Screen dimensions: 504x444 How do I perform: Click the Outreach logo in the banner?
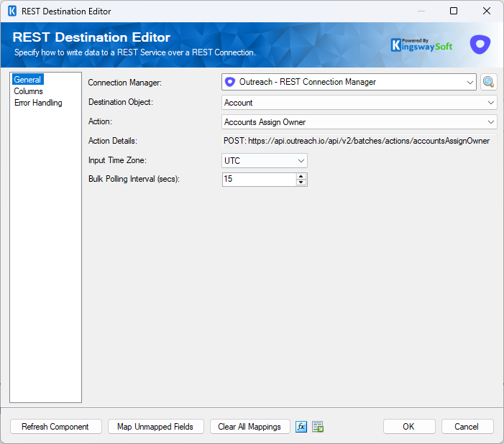(x=480, y=45)
